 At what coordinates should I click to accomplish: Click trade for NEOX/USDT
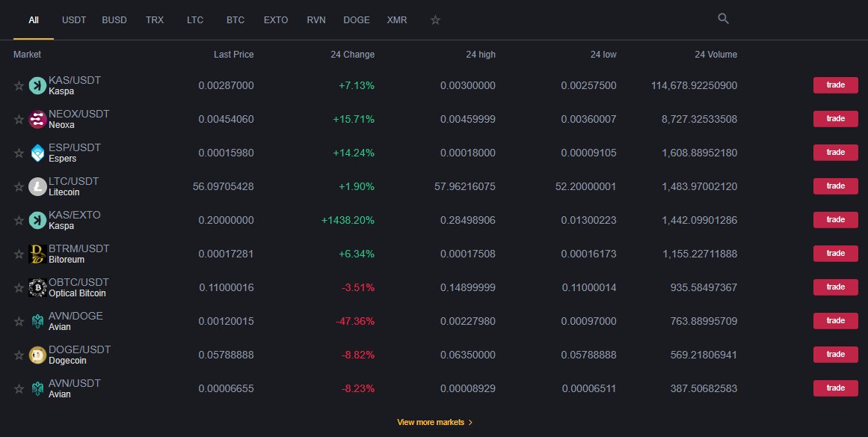[x=835, y=119]
